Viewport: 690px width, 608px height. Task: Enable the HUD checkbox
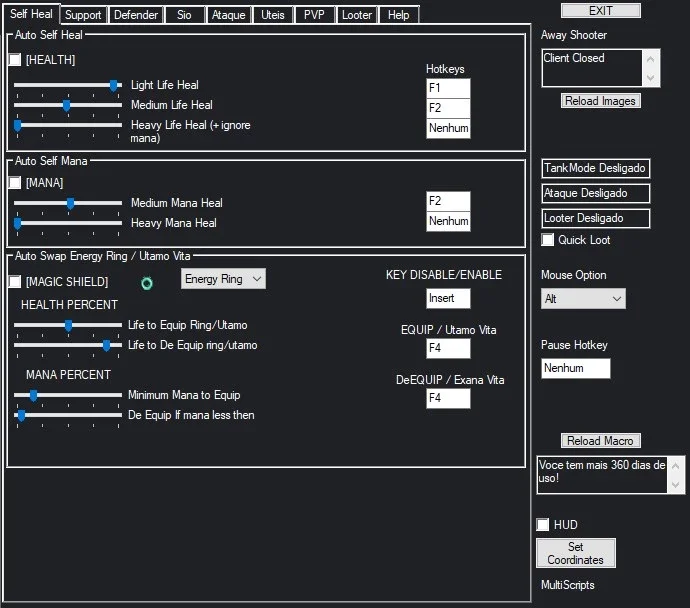click(x=543, y=524)
